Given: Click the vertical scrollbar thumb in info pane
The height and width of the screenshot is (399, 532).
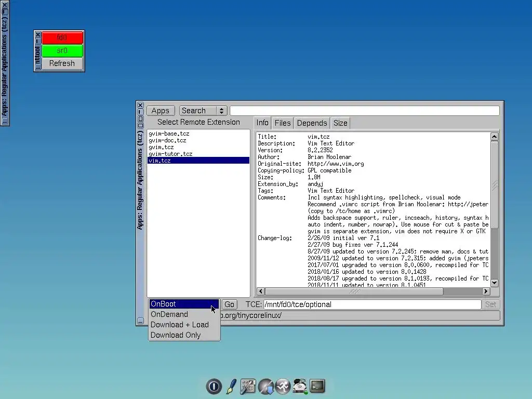Looking at the screenshot, I should [495, 185].
